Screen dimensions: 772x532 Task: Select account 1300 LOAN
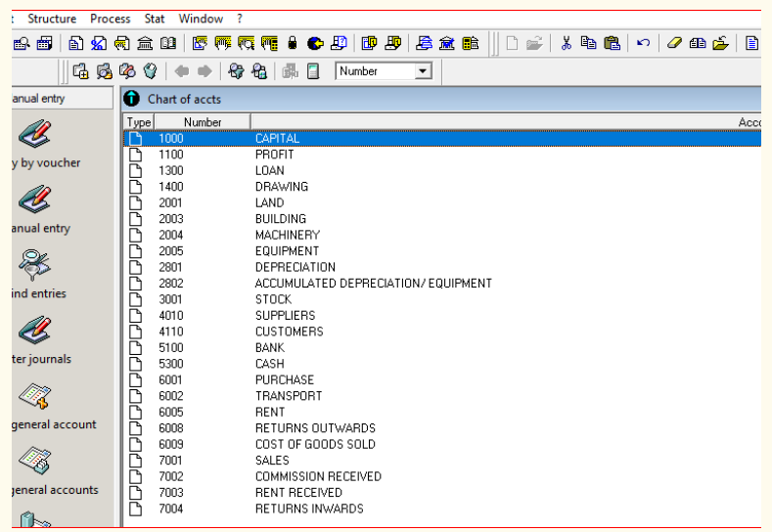point(441,171)
